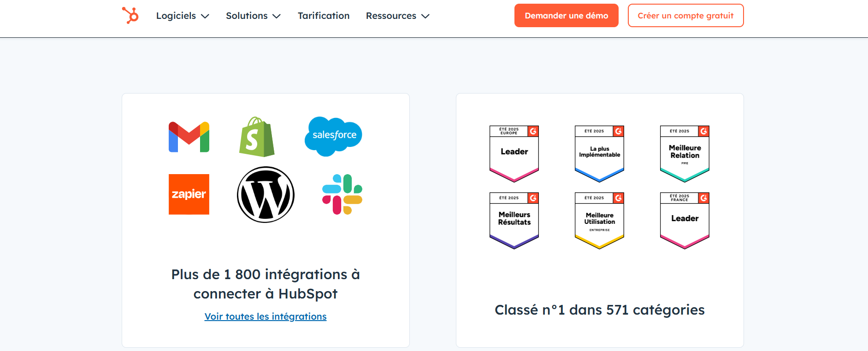Select the Shopify shopping bag icon
The height and width of the screenshot is (351, 868).
coord(257,137)
